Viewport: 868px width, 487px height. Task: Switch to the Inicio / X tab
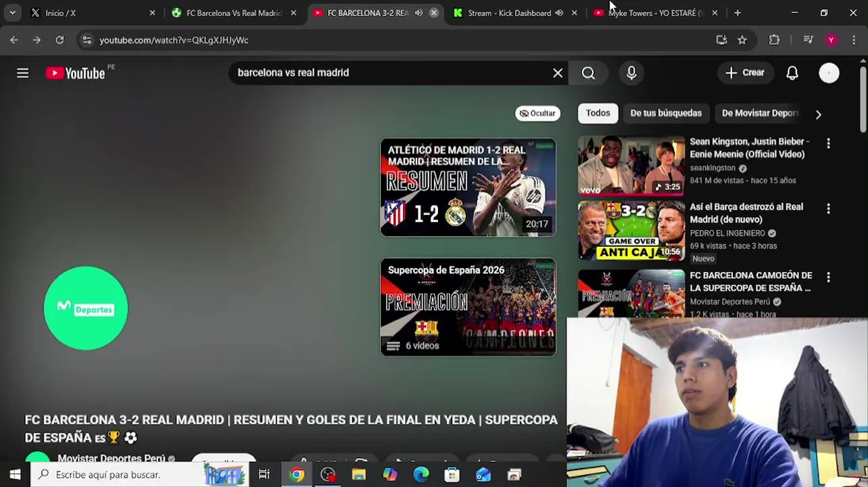(93, 13)
